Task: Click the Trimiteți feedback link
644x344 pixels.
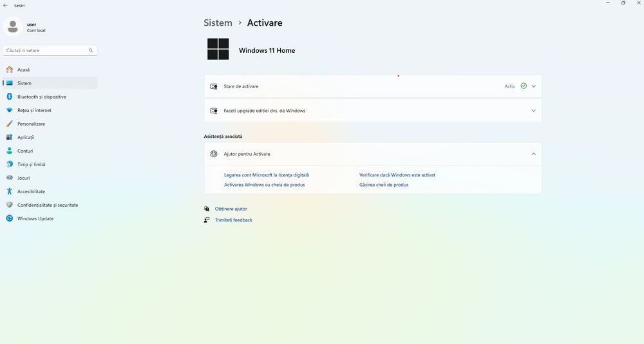Action: pyautogui.click(x=234, y=220)
